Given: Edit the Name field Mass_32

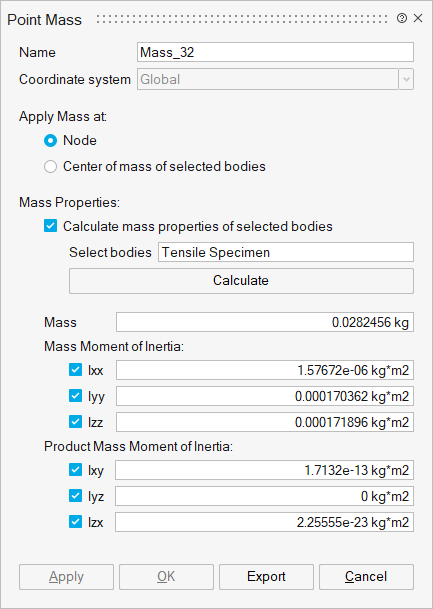Looking at the screenshot, I should (275, 52).
